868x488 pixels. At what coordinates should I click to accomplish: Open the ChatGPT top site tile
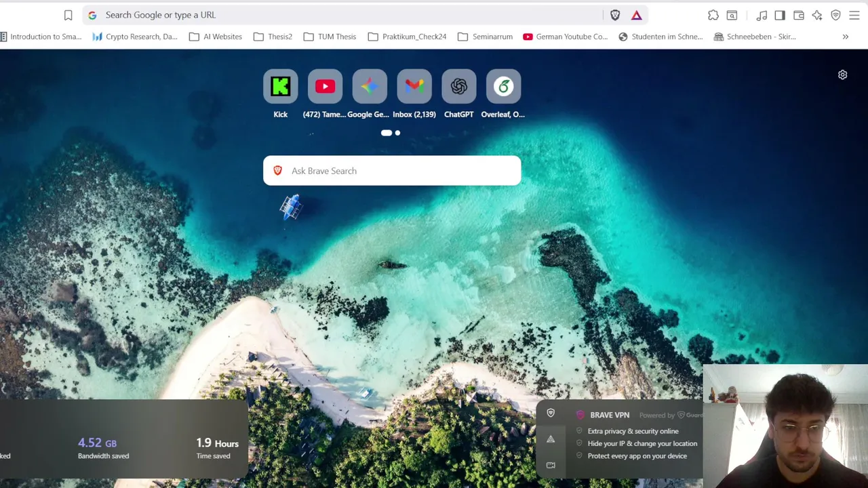click(x=459, y=94)
